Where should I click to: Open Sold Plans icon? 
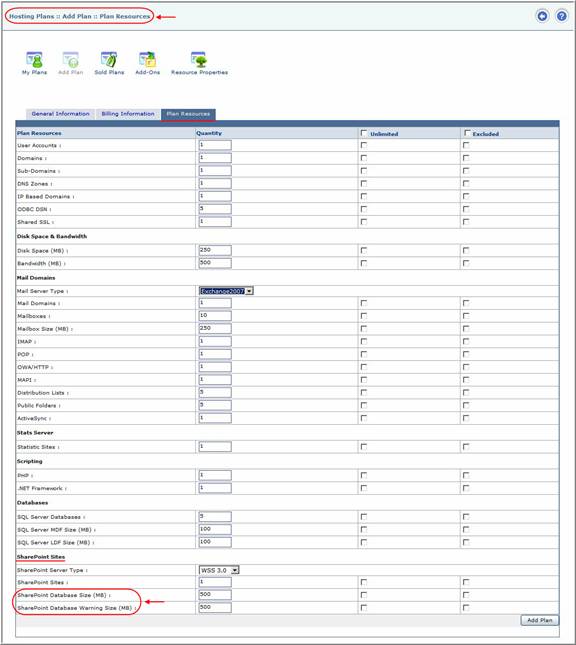coord(109,60)
